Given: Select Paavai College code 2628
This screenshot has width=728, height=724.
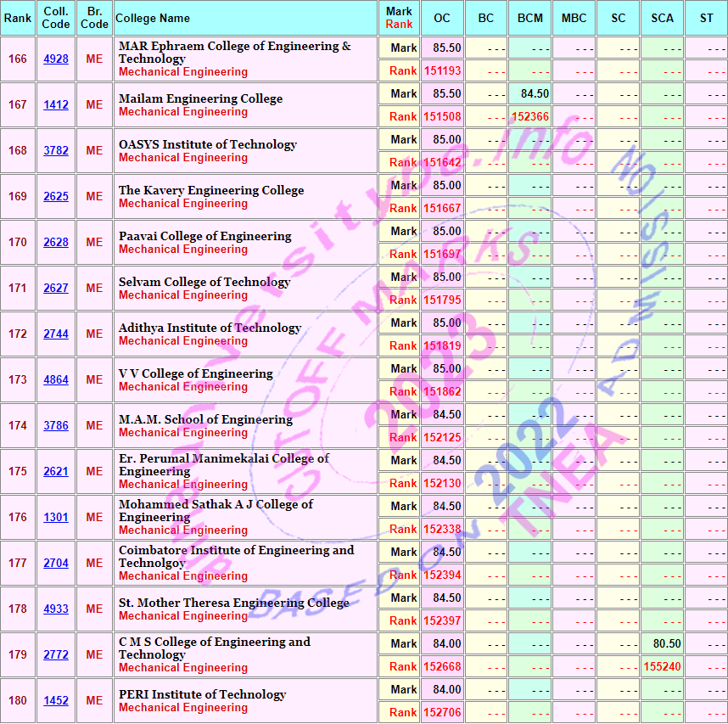Looking at the screenshot, I should [56, 243].
